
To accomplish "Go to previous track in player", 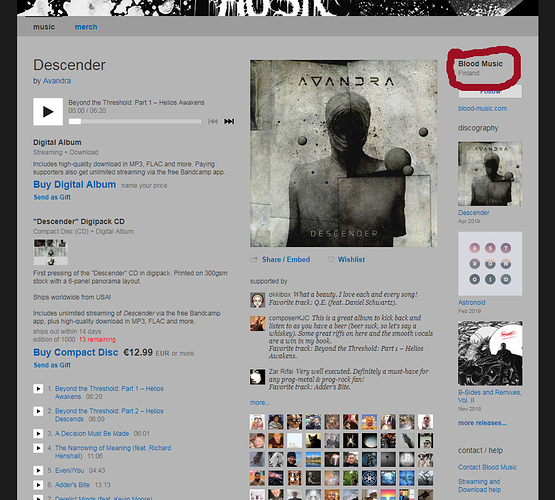I will [213, 121].
